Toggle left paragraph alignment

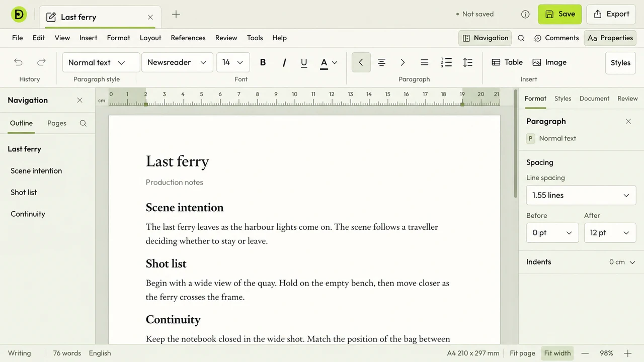(361, 62)
